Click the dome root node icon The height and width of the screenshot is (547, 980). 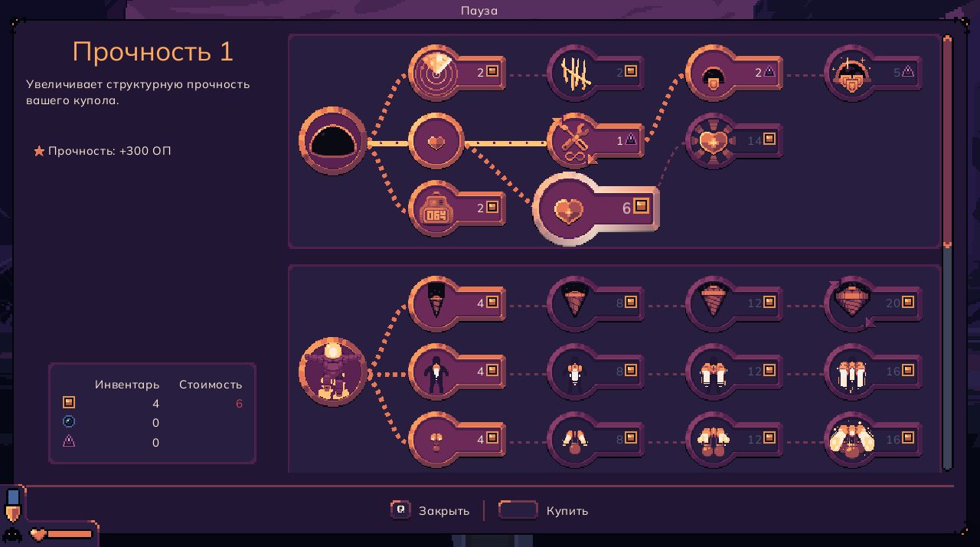[x=333, y=142]
